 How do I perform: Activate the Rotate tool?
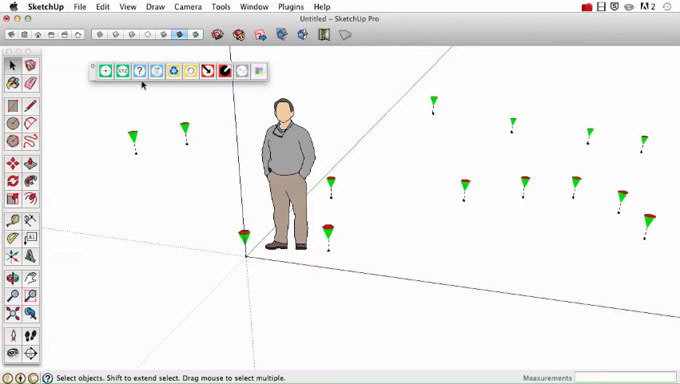pos(13,181)
